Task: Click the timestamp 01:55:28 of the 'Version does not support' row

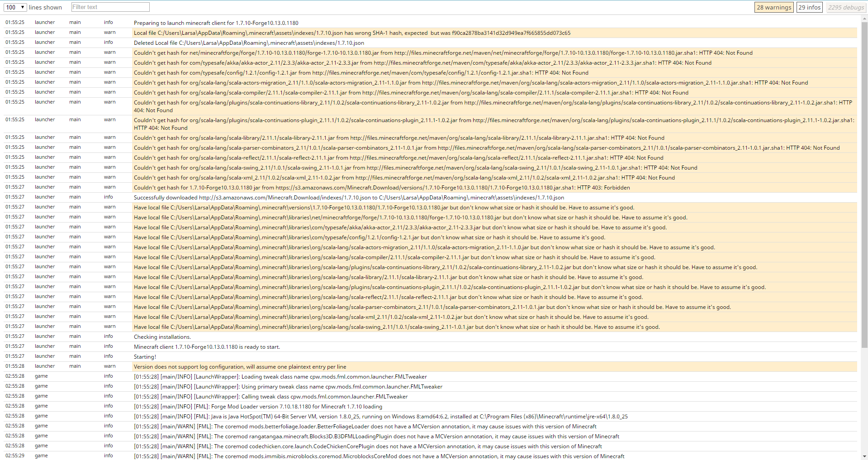Action: 15,366
